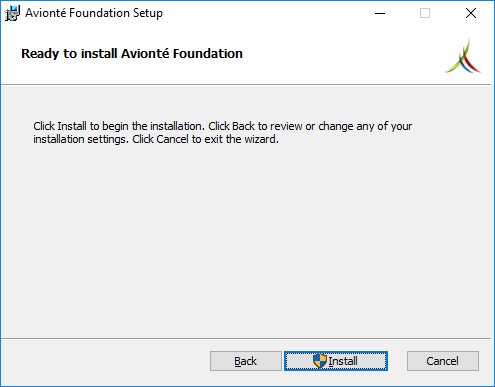This screenshot has width=495, height=387.
Task: Click the instruction paragraph about the installation
Action: point(223,133)
